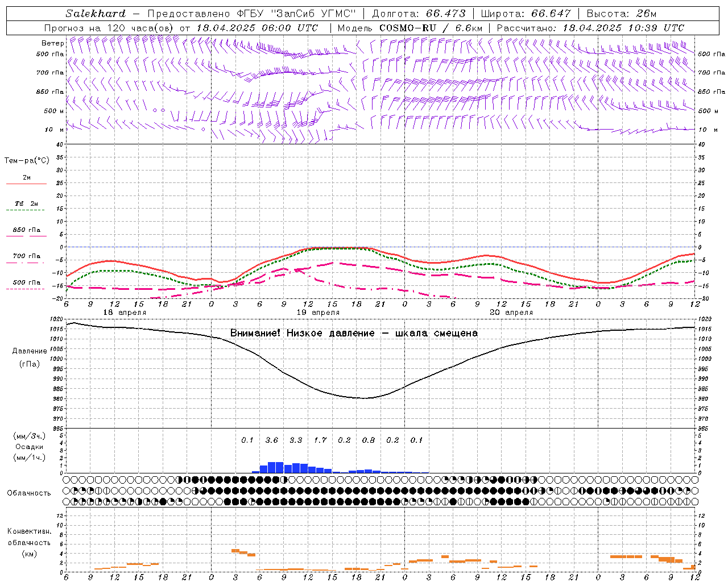
Task: Click the 'Облачность' cloudiness label
Action: 29,493
